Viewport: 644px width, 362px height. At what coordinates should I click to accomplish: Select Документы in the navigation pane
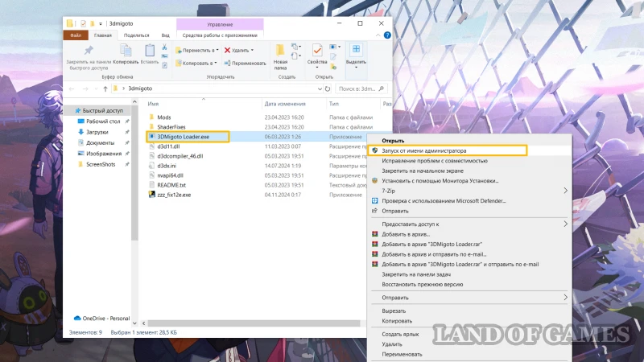coord(100,143)
